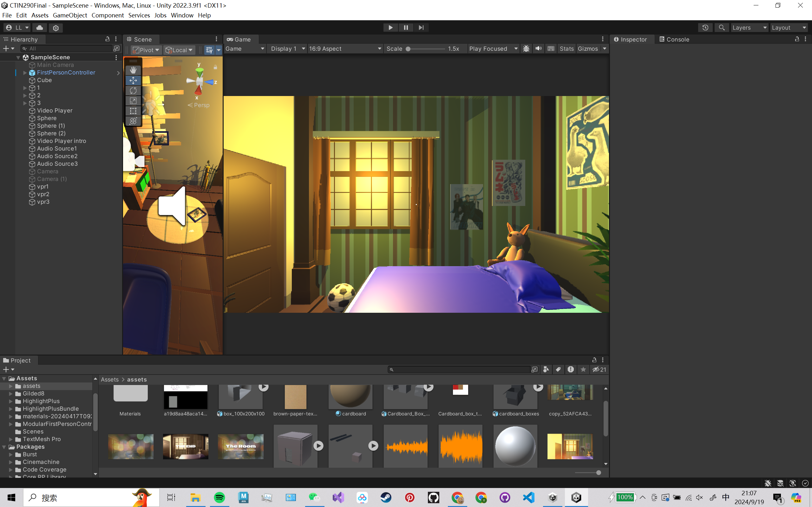Toggle Mute Audio in Game view
Image resolution: width=812 pixels, height=507 pixels.
(x=539, y=48)
